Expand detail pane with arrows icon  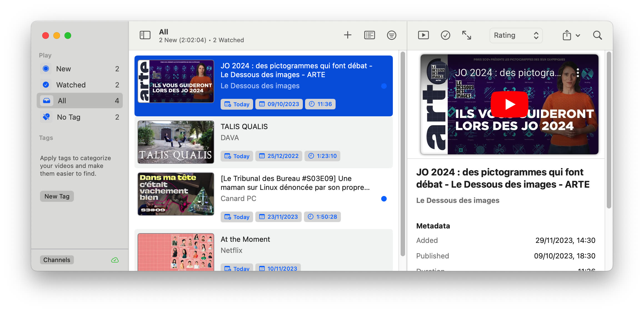(x=466, y=35)
